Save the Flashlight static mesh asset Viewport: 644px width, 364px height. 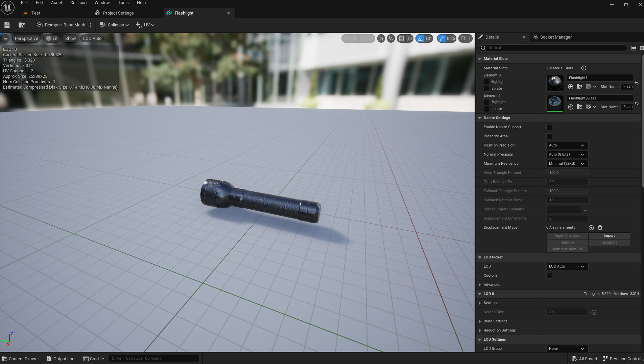point(7,25)
